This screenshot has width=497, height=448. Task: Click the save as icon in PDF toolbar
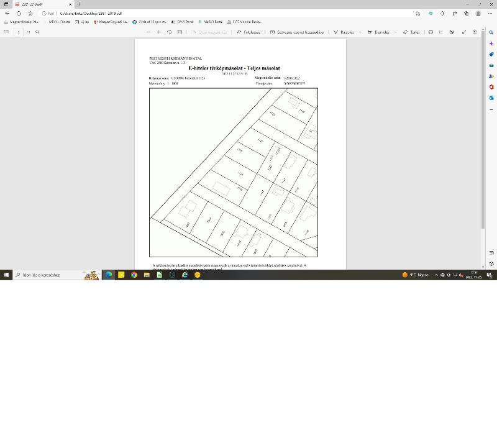pyautogui.click(x=452, y=32)
